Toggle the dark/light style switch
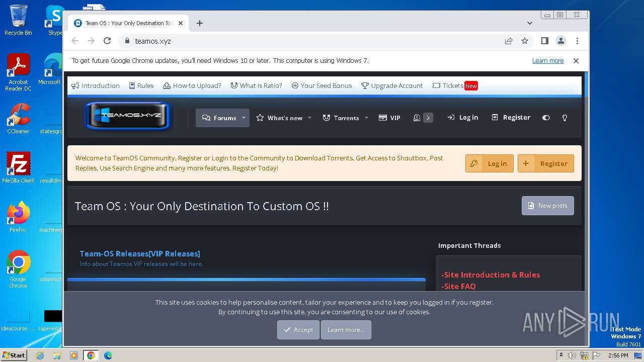Image resolution: width=644 pixels, height=362 pixels. pyautogui.click(x=546, y=118)
